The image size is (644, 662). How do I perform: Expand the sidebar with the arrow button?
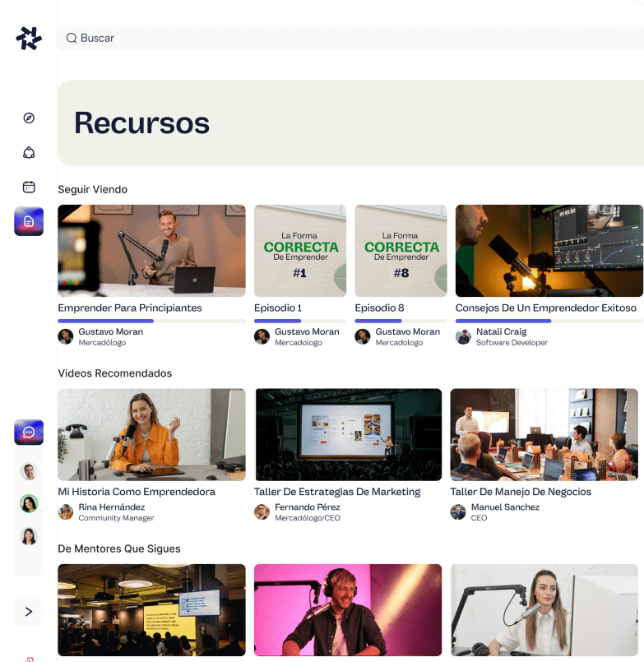pos(29,611)
